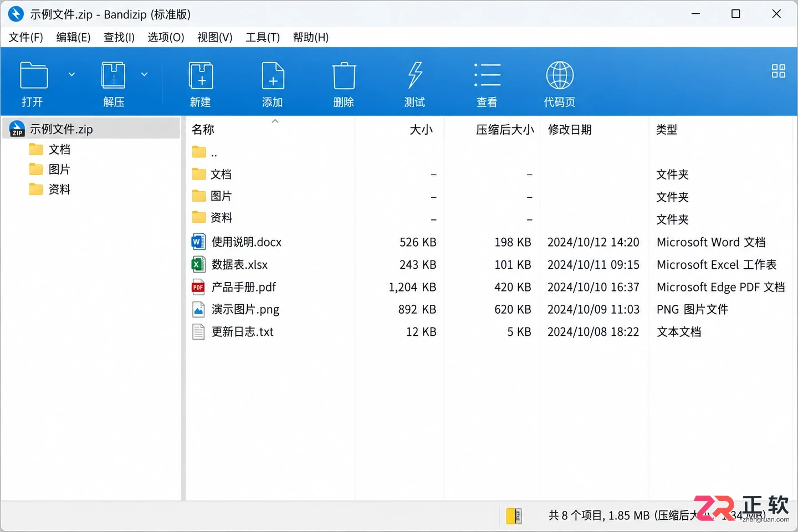Screen dimensions: 798x532
Task: Click the Delete (删除) trash icon
Action: [x=344, y=75]
